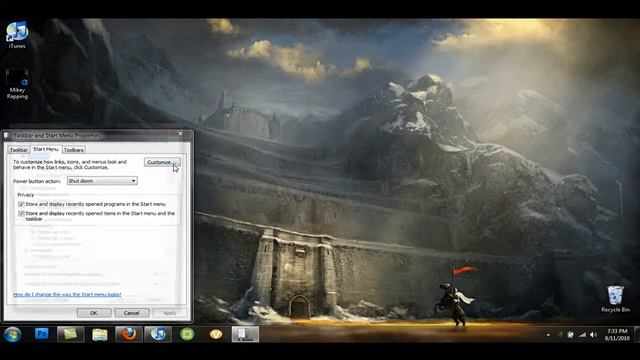Screen dimensions: 640x360
Task: Open the green tray notification icon
Action: [560, 335]
